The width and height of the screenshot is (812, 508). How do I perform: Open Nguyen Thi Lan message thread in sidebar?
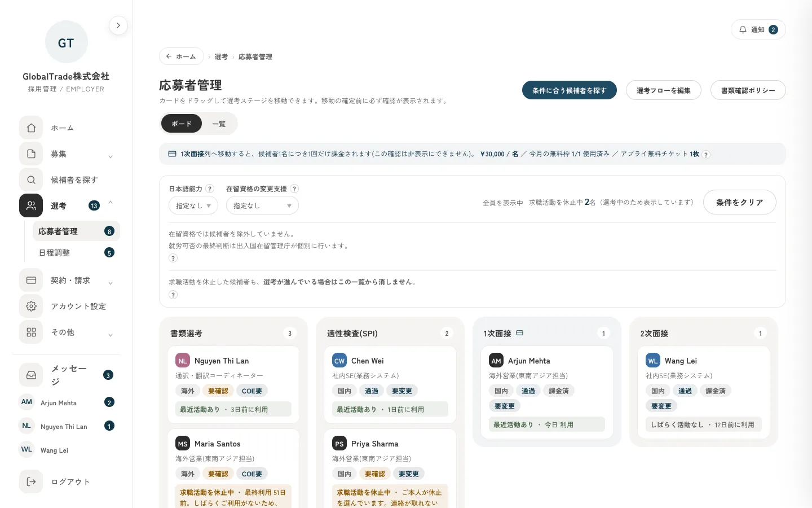coord(67,426)
